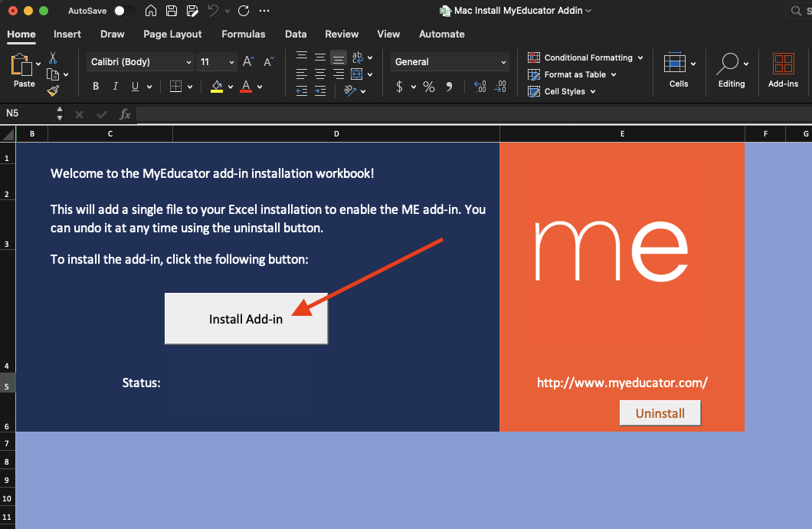Apply the yellow fill color
This screenshot has width=812, height=529.
click(x=217, y=87)
